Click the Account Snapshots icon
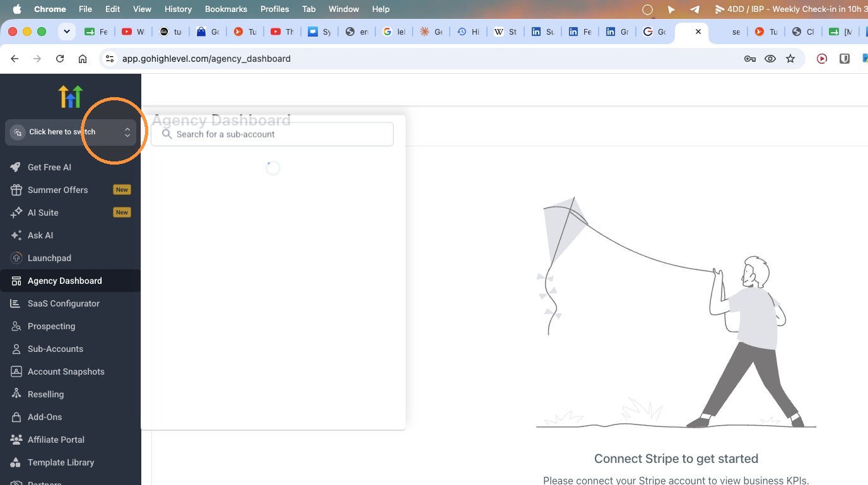This screenshot has height=485, width=868. pyautogui.click(x=16, y=371)
